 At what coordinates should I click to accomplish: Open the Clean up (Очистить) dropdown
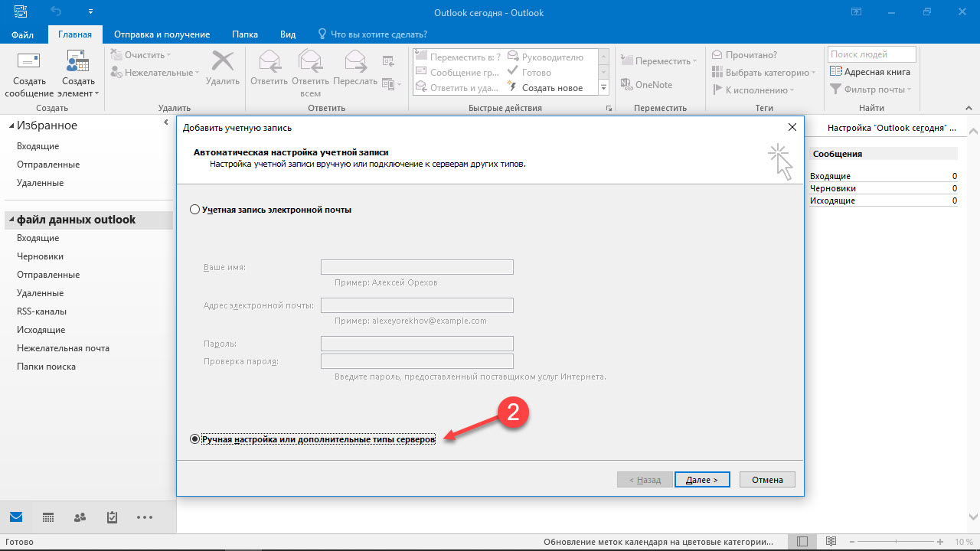coord(142,55)
